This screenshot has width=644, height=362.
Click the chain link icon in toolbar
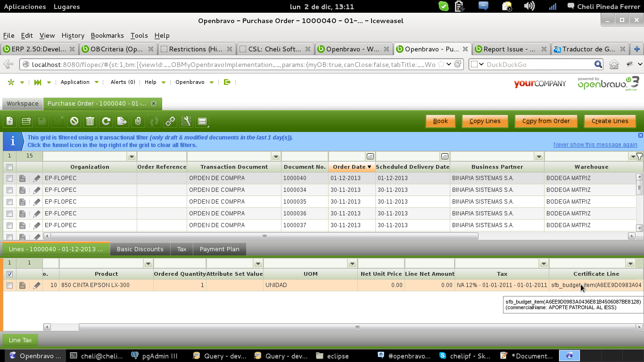coord(170,121)
